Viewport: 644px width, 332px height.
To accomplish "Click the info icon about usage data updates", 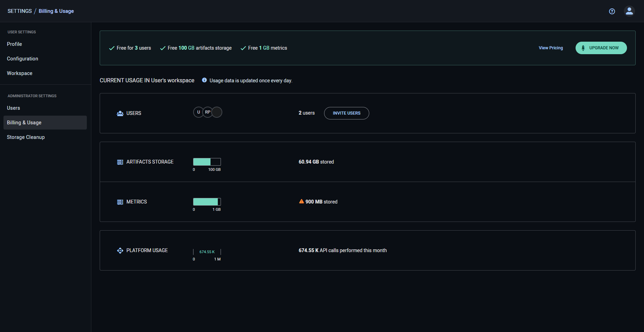I will (204, 80).
